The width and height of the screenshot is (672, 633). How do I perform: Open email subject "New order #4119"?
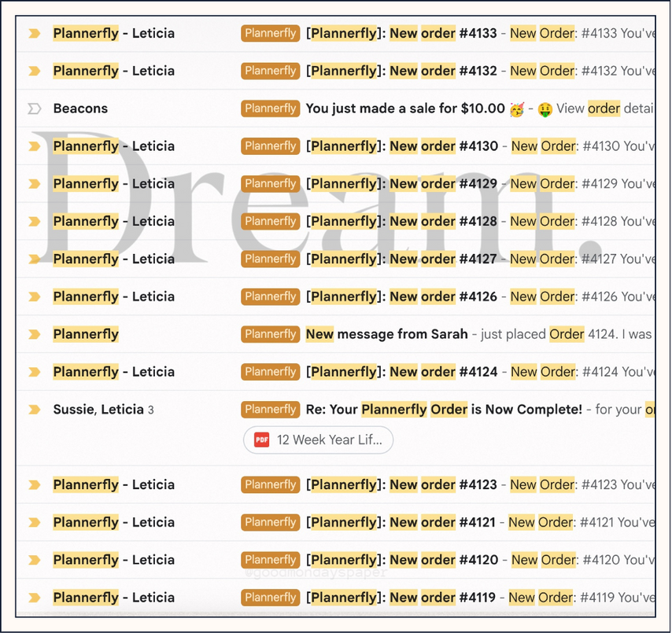[401, 598]
